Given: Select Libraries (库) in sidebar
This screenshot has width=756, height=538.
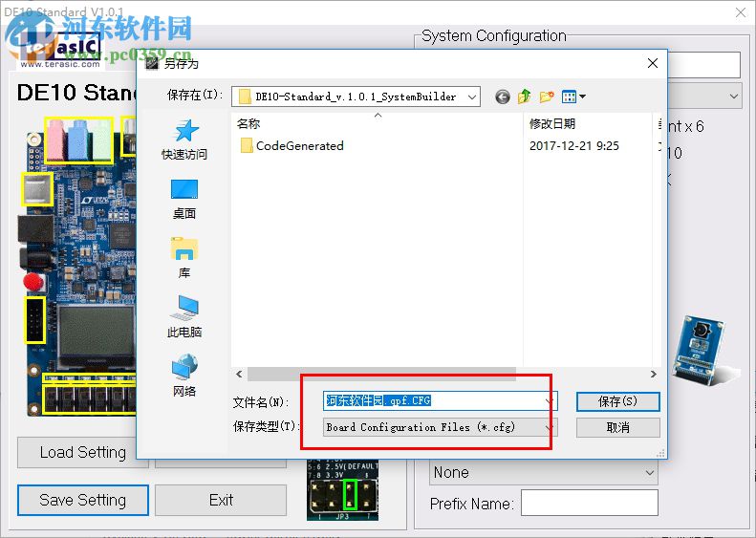Looking at the screenshot, I should point(184,258).
